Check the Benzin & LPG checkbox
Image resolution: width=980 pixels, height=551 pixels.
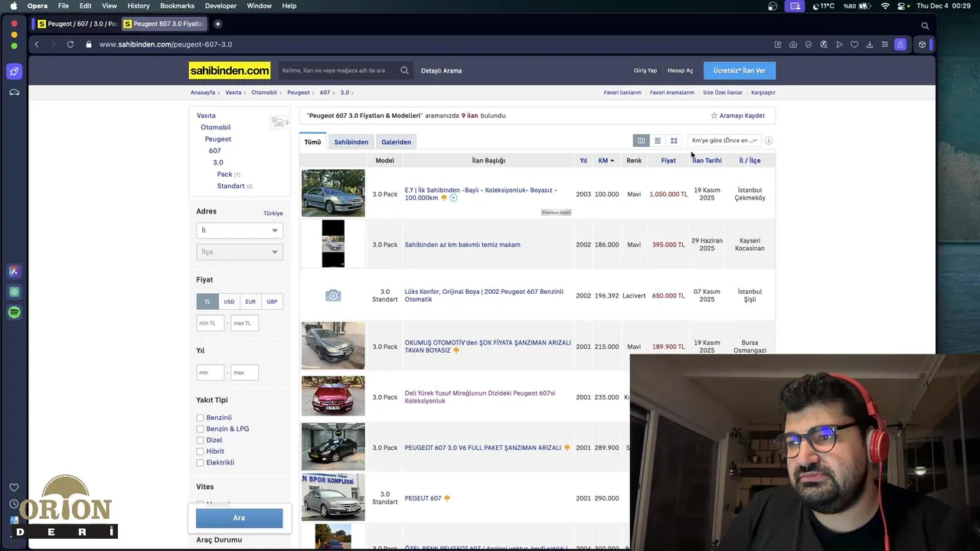point(200,429)
